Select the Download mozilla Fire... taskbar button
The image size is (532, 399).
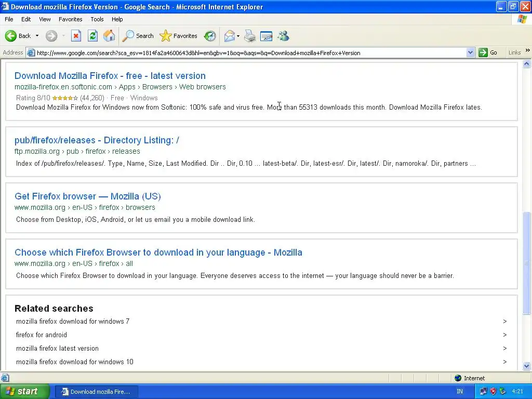tap(96, 392)
